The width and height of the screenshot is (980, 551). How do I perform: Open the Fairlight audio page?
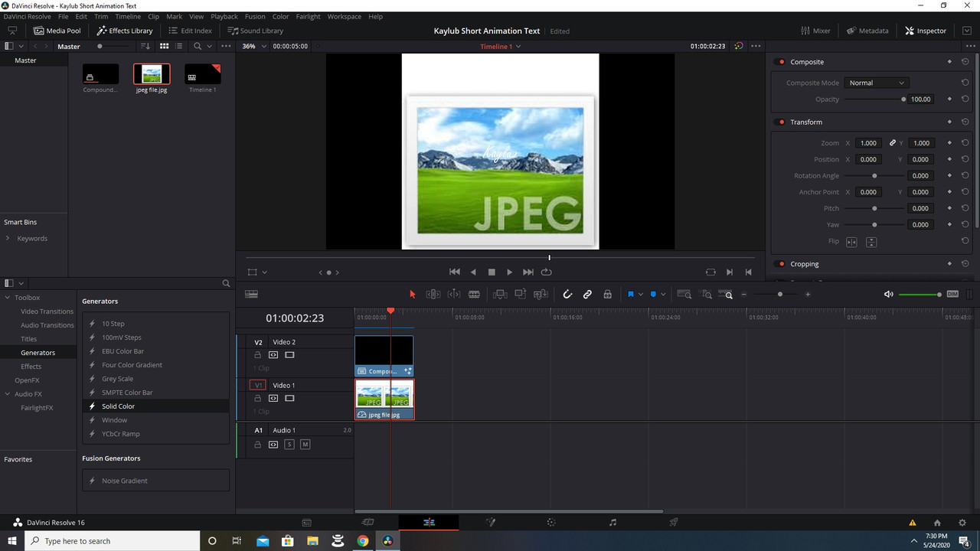[612, 523]
